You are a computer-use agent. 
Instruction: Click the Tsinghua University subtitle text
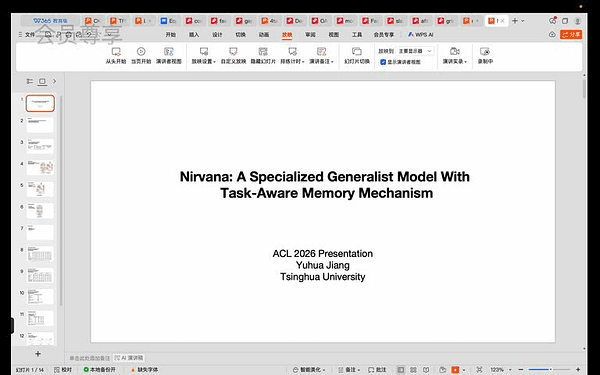click(323, 277)
